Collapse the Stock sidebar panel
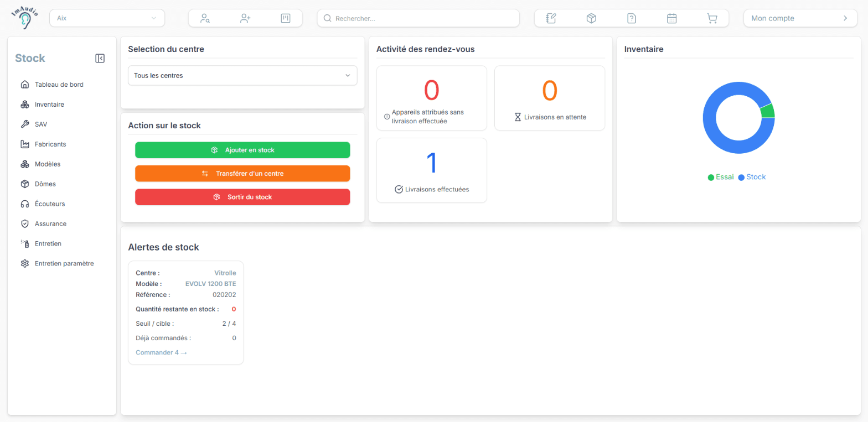The height and width of the screenshot is (422, 868). (x=100, y=58)
